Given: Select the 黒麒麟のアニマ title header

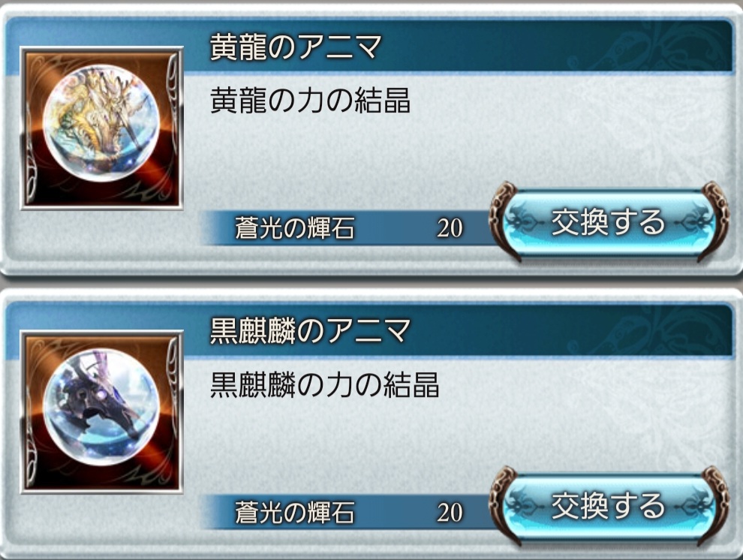Looking at the screenshot, I should pos(310,330).
